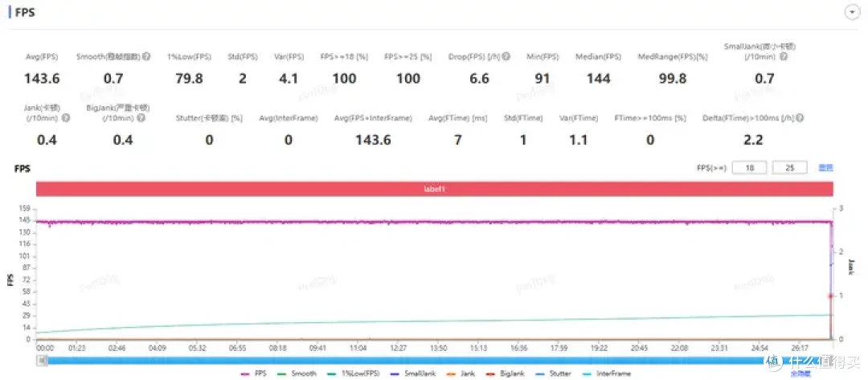The height and width of the screenshot is (380, 868).
Task: Select the Avg(FPS) value 143.6
Action: pos(42,79)
